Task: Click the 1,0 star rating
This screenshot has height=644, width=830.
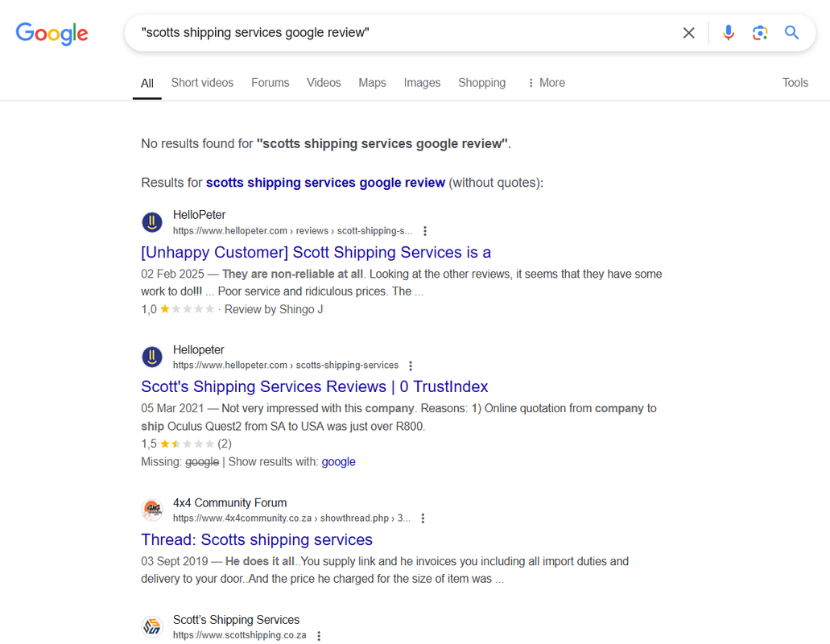Action: pyautogui.click(x=177, y=309)
